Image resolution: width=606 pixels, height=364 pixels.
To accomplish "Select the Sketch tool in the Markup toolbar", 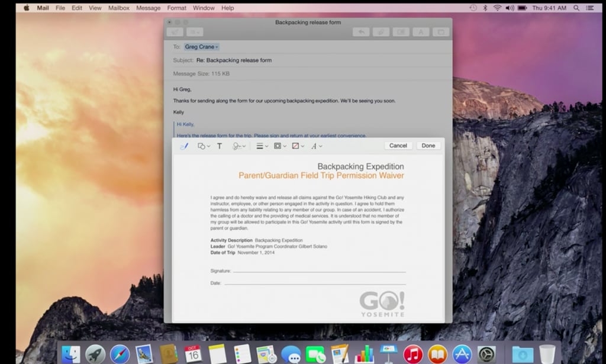I will pos(184,146).
